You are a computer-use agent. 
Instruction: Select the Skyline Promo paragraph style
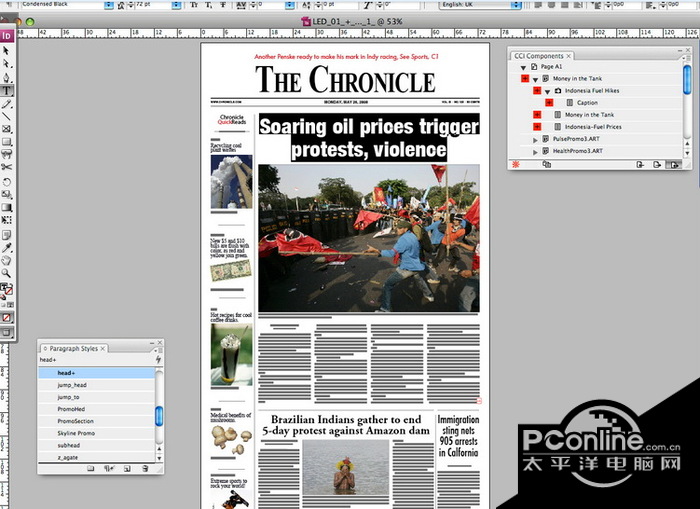coord(96,433)
